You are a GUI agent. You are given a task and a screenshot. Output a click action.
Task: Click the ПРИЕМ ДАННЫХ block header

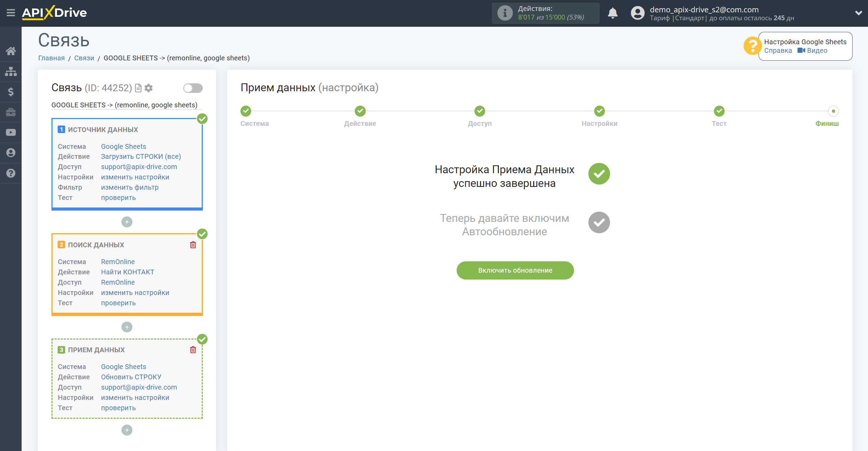click(x=96, y=350)
